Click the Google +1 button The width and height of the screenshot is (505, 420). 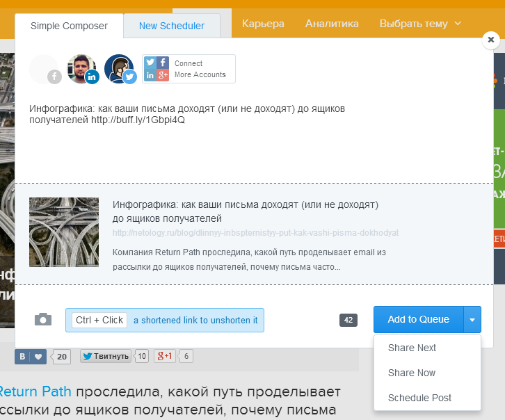point(165,356)
